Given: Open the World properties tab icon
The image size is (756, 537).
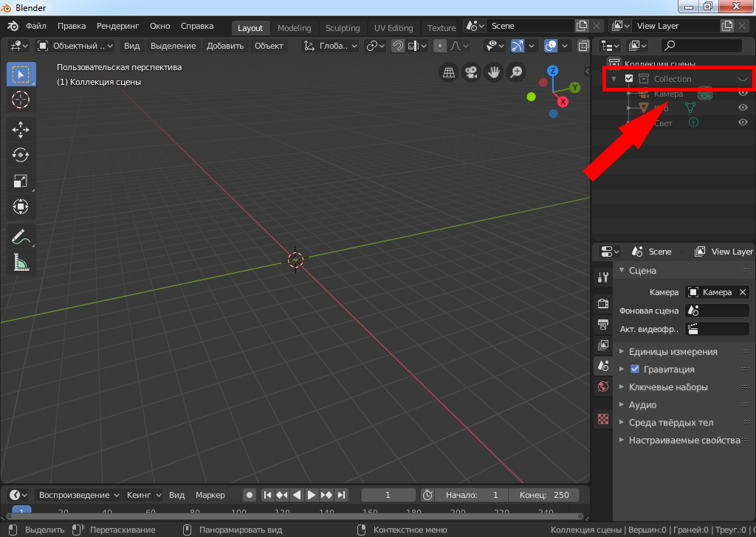Looking at the screenshot, I should pos(602,387).
